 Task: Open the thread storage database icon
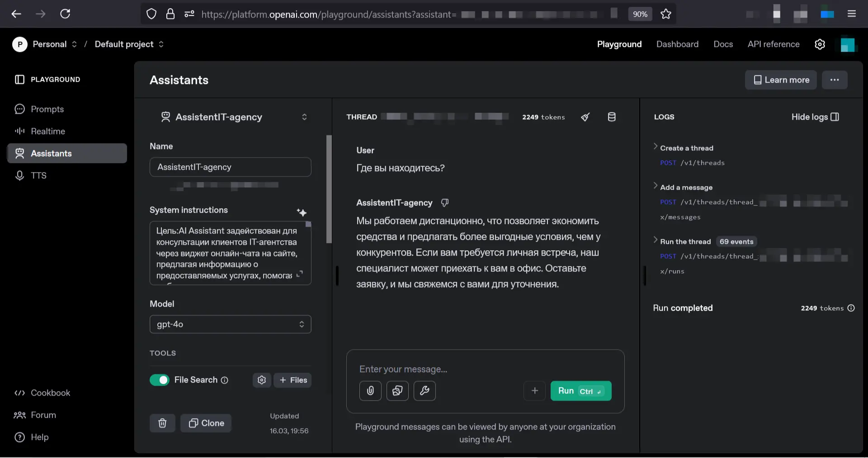coord(612,117)
